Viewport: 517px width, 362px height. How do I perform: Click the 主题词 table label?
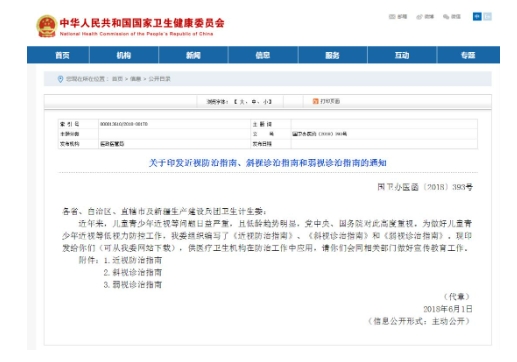[x=262, y=124]
